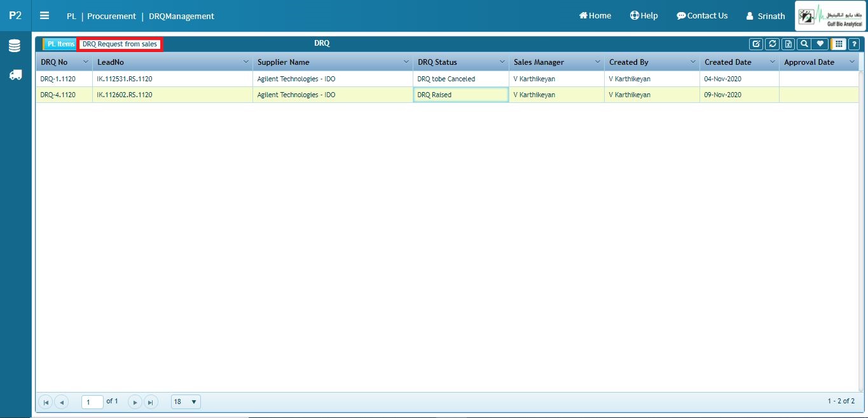Sort by the Supplier Name header
The width and height of the screenshot is (868, 418).
pyautogui.click(x=283, y=62)
